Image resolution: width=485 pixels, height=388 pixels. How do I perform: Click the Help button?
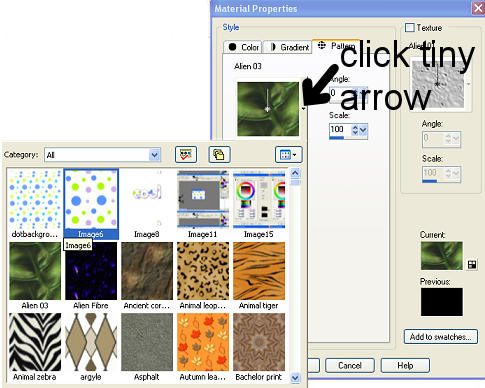405,366
